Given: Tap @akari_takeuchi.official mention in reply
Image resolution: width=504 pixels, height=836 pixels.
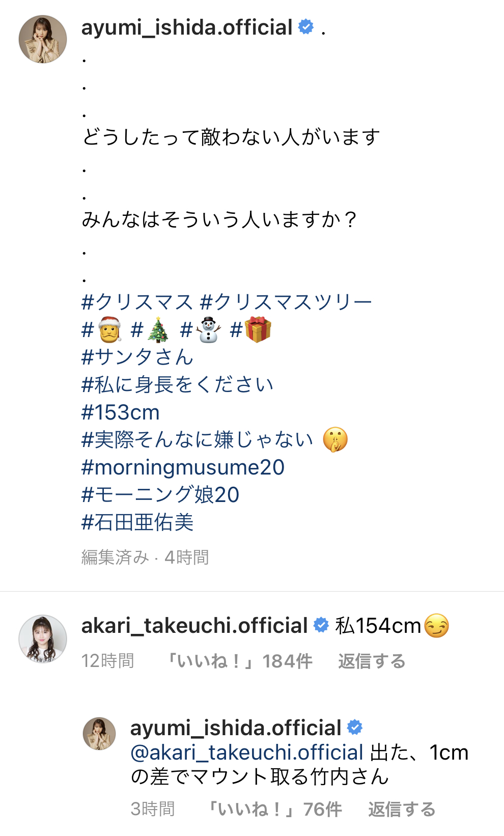Looking at the screenshot, I should 247,753.
